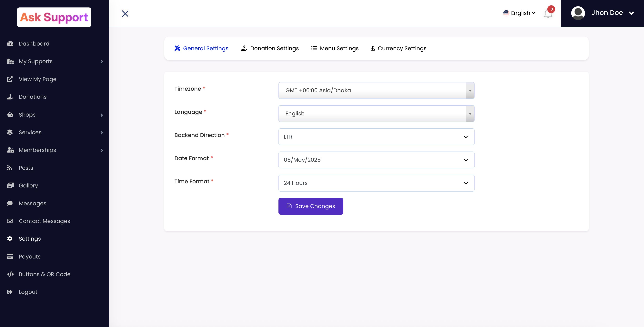Click the Save Changes button

point(311,206)
